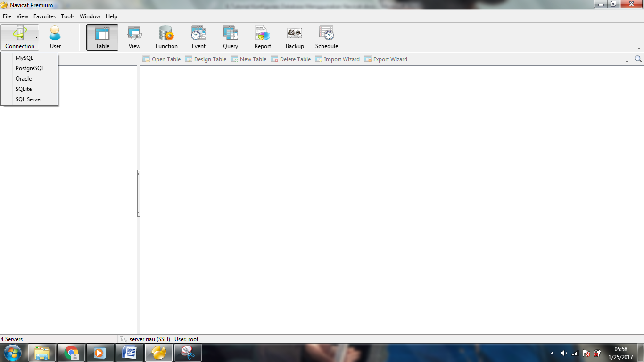Open the Backup toolbar icon
This screenshot has height=362, width=644.
[x=295, y=38]
